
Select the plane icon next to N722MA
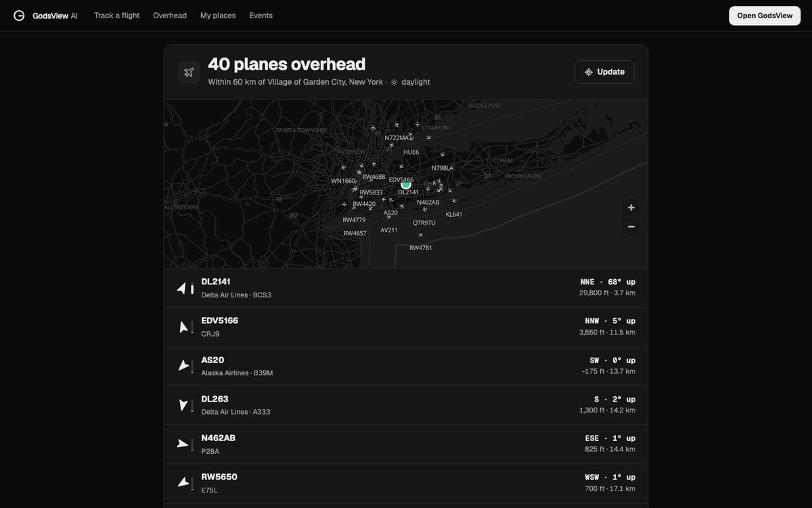(x=411, y=137)
